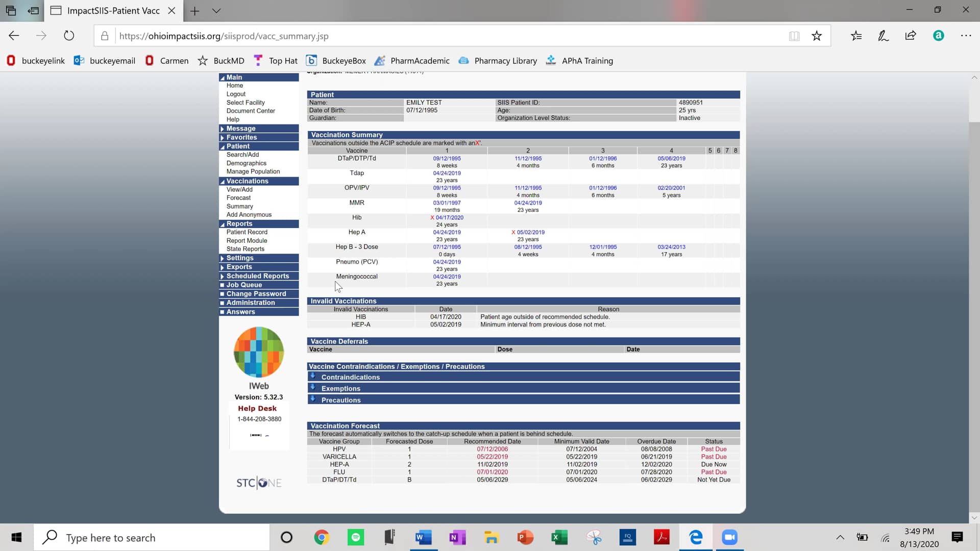Viewport: 980px width, 551px height.
Task: Click the browser refresh icon
Action: point(69,36)
